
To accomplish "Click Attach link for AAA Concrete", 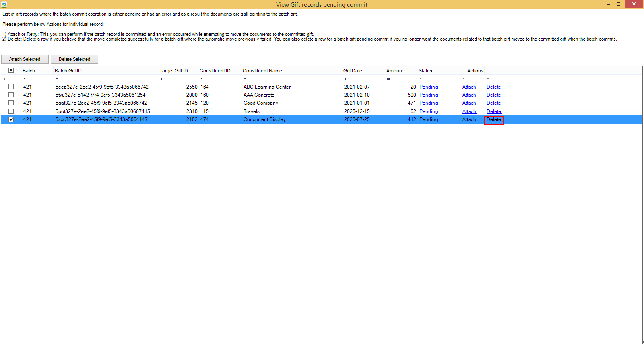I will point(469,95).
